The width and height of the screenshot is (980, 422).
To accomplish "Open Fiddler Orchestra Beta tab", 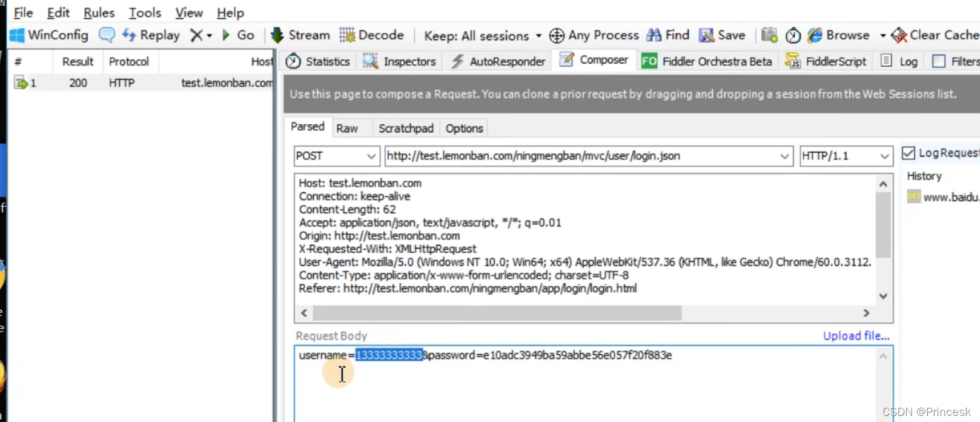I will coord(707,61).
